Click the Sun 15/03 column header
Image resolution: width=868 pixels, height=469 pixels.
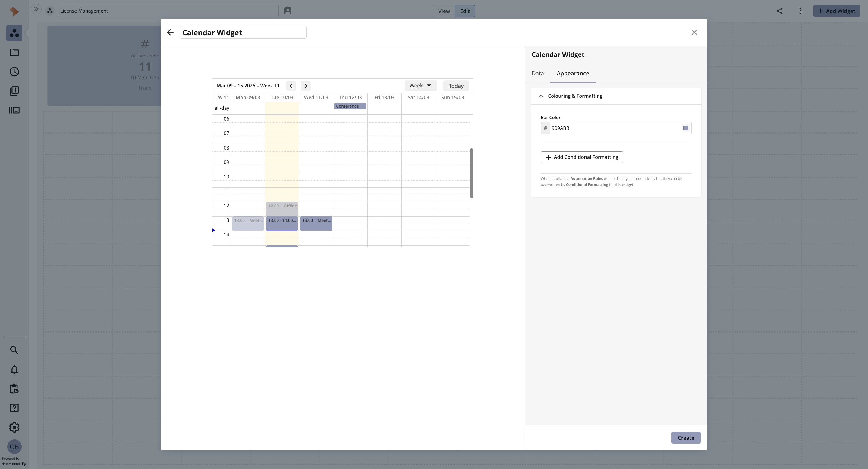click(x=452, y=97)
